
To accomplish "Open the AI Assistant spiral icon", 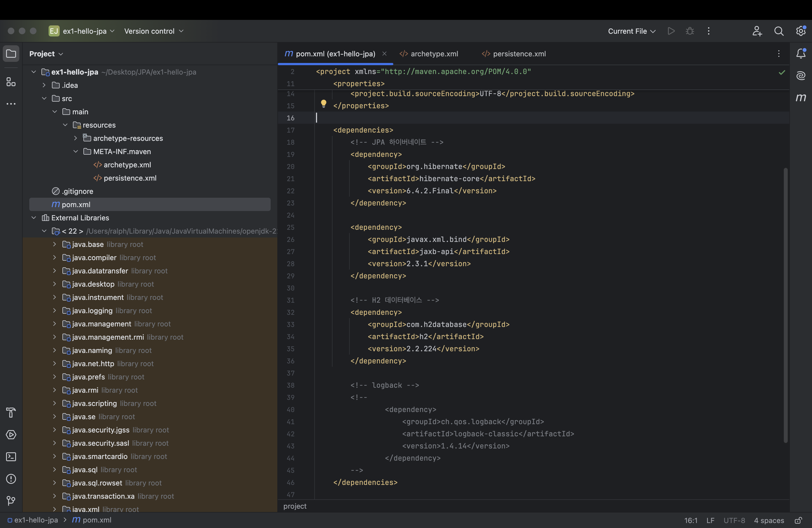I will point(801,75).
